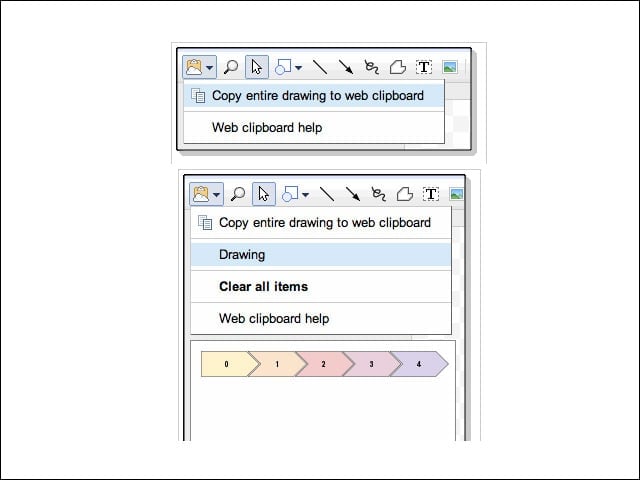
Task: Select Drawing clipboard item
Action: 321,255
